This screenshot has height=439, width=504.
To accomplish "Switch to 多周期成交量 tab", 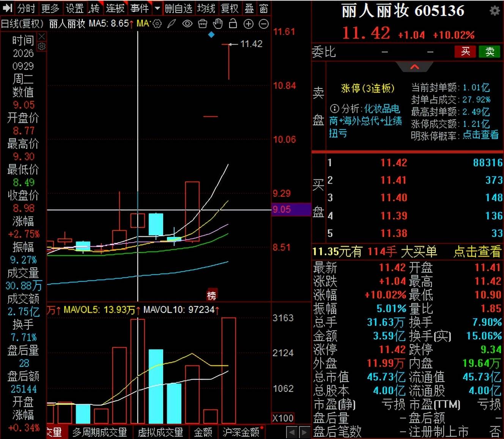I will pyautogui.click(x=99, y=432).
